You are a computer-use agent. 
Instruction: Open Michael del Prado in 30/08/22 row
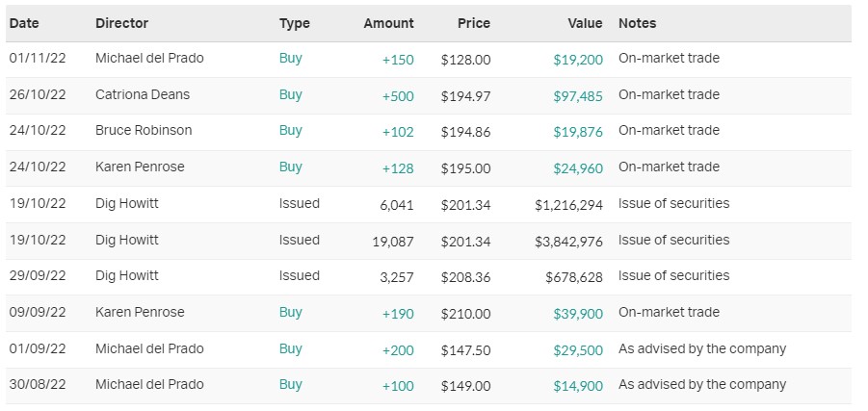tap(149, 384)
